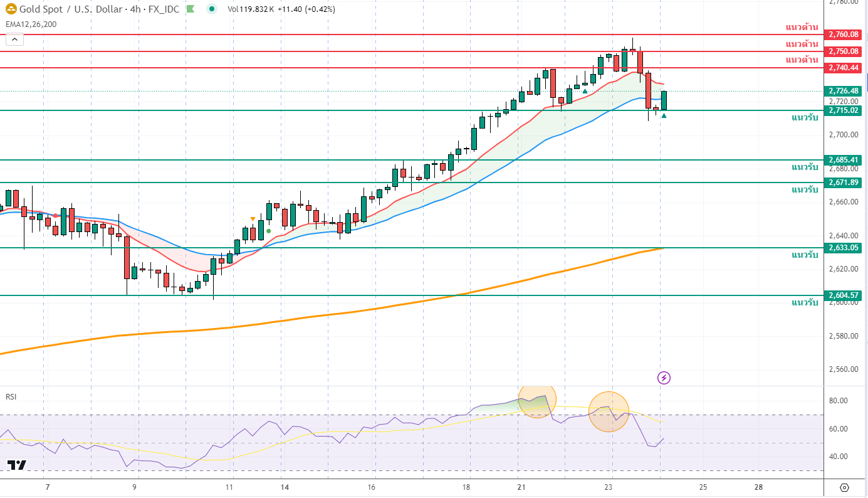
Task: Click the green dot marker near candles
Action: (x=268, y=231)
